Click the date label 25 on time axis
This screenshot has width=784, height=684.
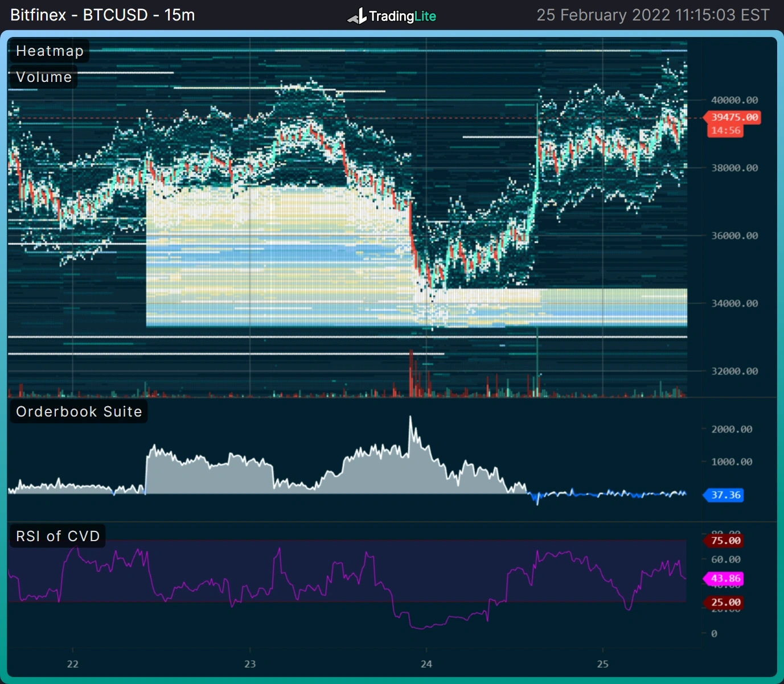point(603,664)
